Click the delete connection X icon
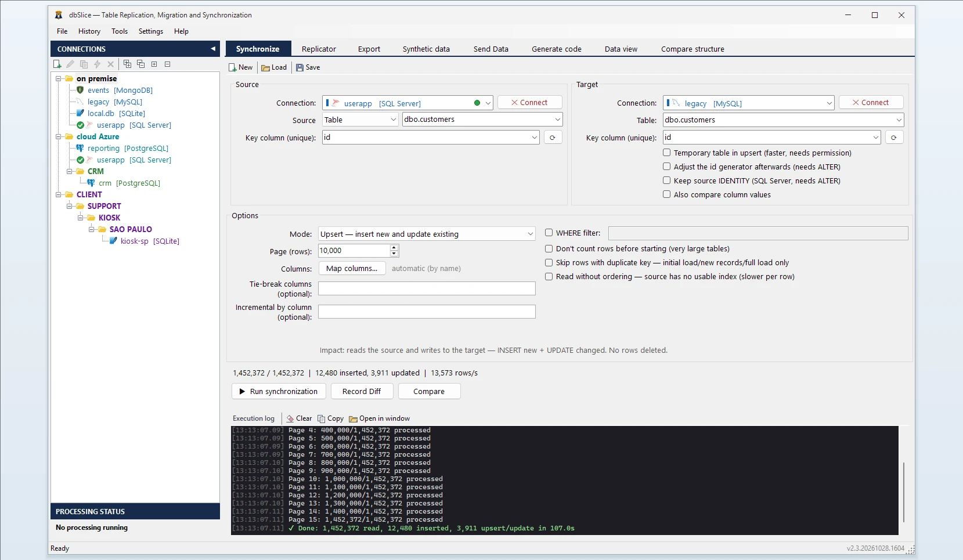 coord(110,64)
